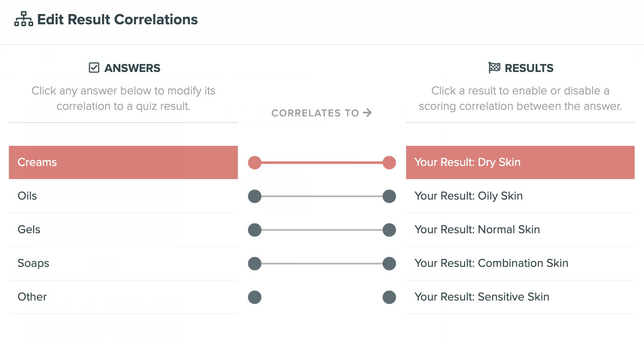Choose the Gels answer
This screenshot has height=344, width=644.
point(123,230)
